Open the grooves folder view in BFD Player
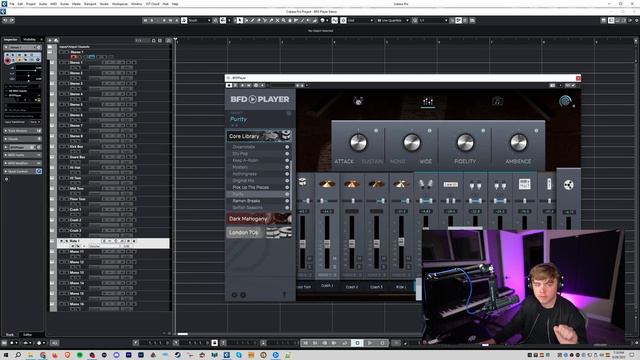The height and width of the screenshot is (360, 640). (x=497, y=101)
